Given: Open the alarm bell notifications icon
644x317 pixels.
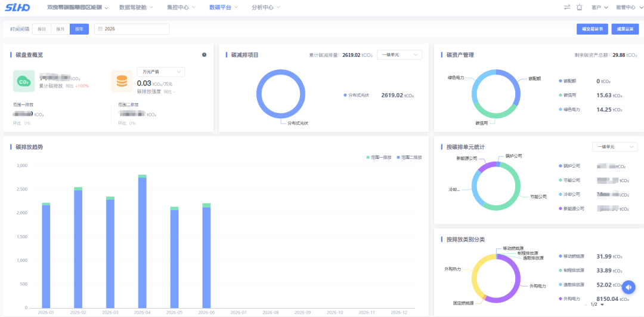Looking at the screenshot, I should click(580, 7).
